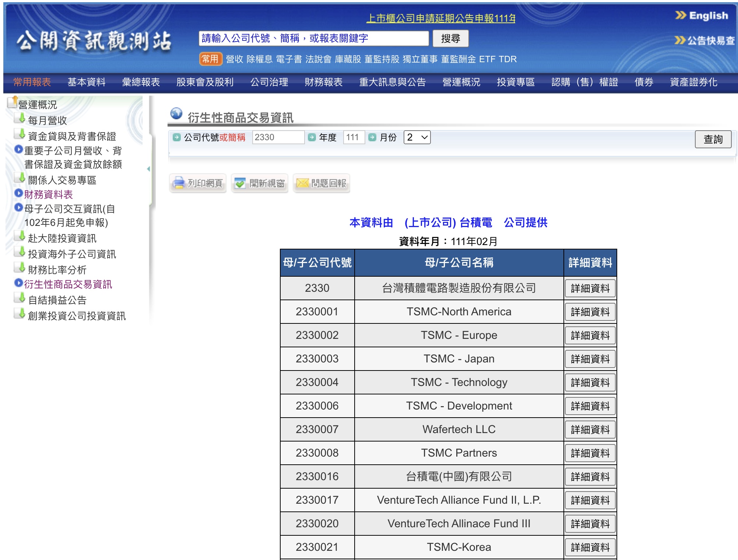Click the arrow icon beside 投資海外子公司資訊
This screenshot has height=560, width=738.
point(20,252)
